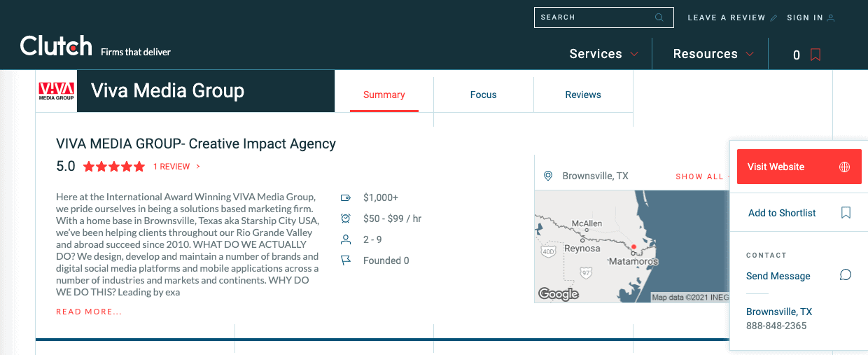Screen dimensions: 868x355
Task: Click the Brownsville, TX link in contact panel
Action: [x=779, y=312]
